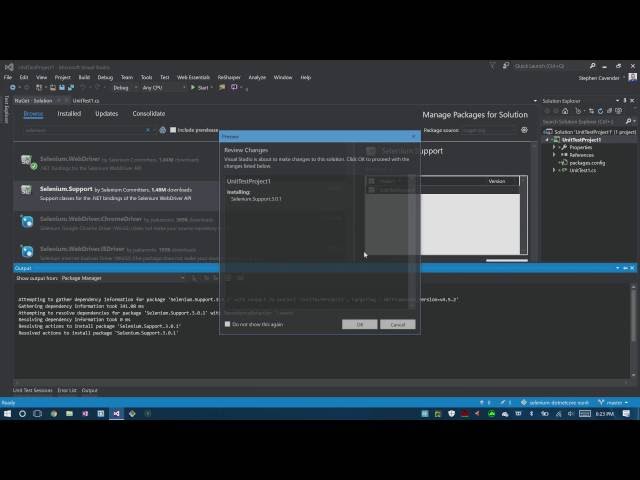640x480 pixels.
Task: Click the Save All toolbar icon
Action: coord(71,88)
